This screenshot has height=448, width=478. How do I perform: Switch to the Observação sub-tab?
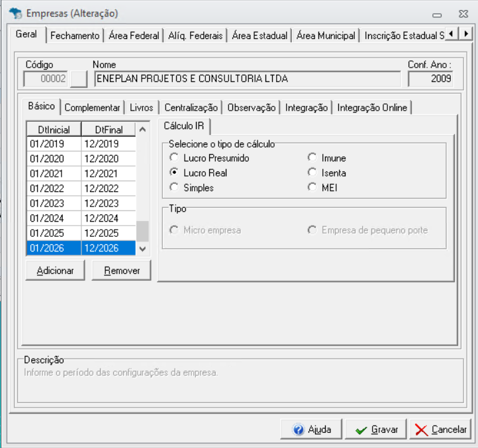point(252,108)
